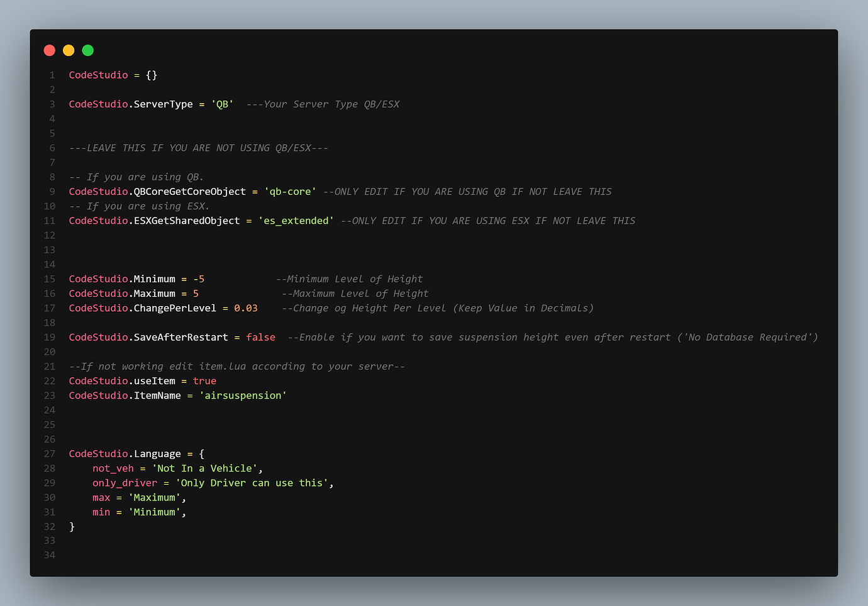Select the 'airsuspension' item name string

243,395
